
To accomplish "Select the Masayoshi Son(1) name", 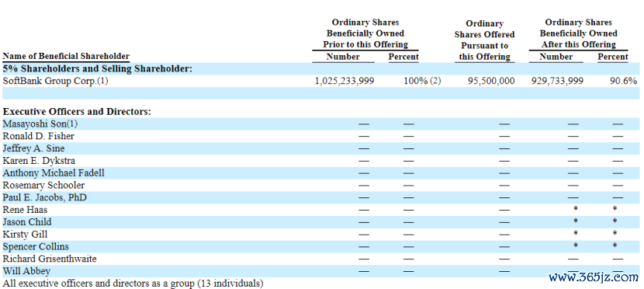I will click(40, 124).
